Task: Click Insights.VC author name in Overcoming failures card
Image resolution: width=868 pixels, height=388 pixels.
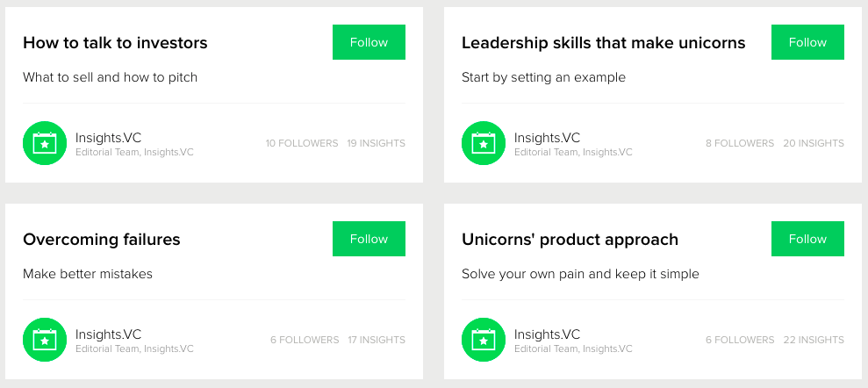Action: [108, 334]
